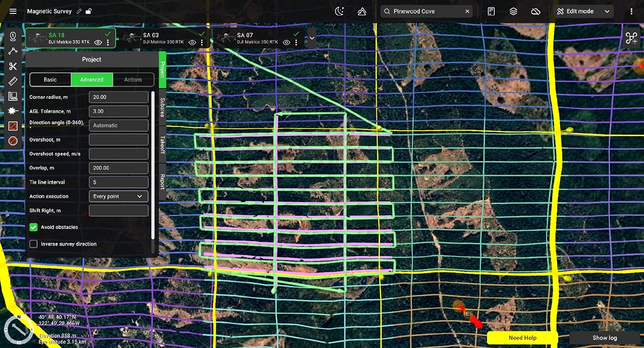Select the SA 18 status checkmark

tap(108, 34)
